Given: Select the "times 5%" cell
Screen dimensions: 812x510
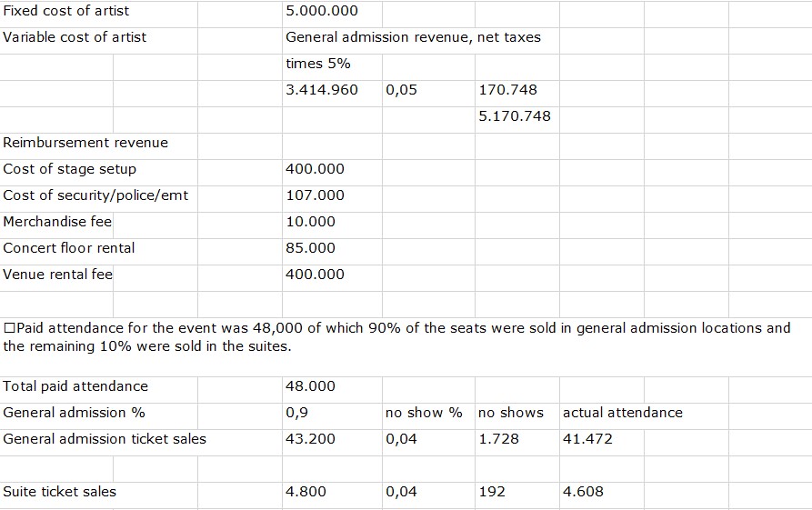Looking at the screenshot, I should [x=318, y=64].
